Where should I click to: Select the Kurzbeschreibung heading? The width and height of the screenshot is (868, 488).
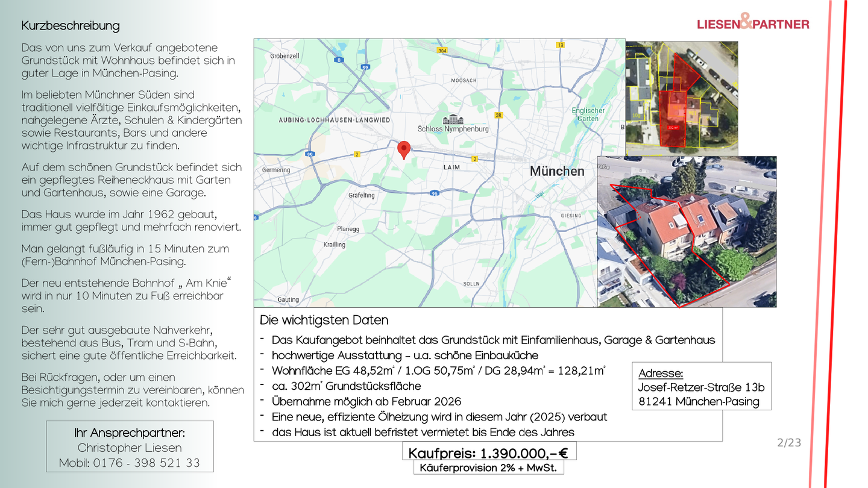[71, 26]
